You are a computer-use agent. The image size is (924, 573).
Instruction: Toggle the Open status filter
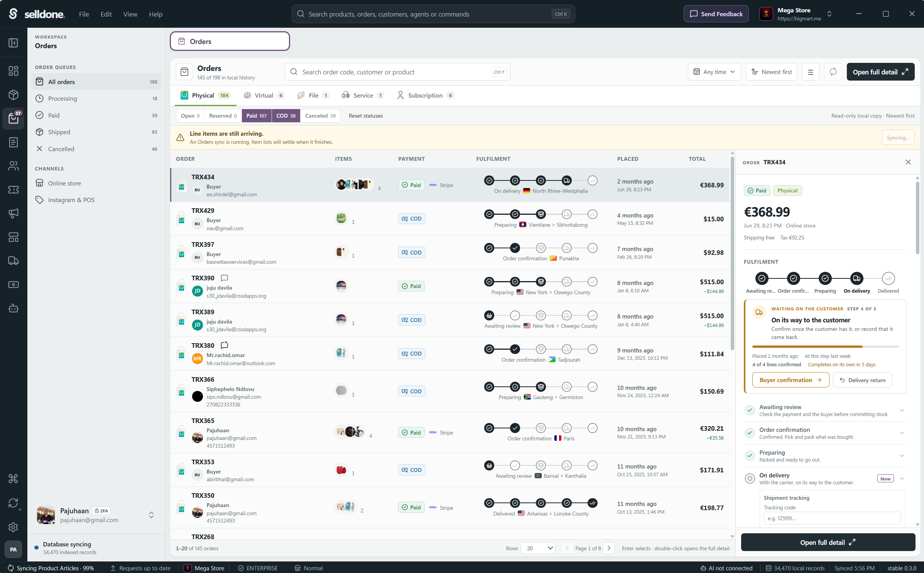point(190,116)
